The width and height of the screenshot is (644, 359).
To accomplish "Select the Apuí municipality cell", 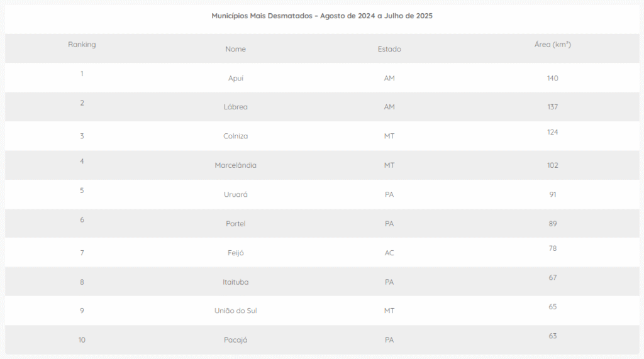I will 236,78.
